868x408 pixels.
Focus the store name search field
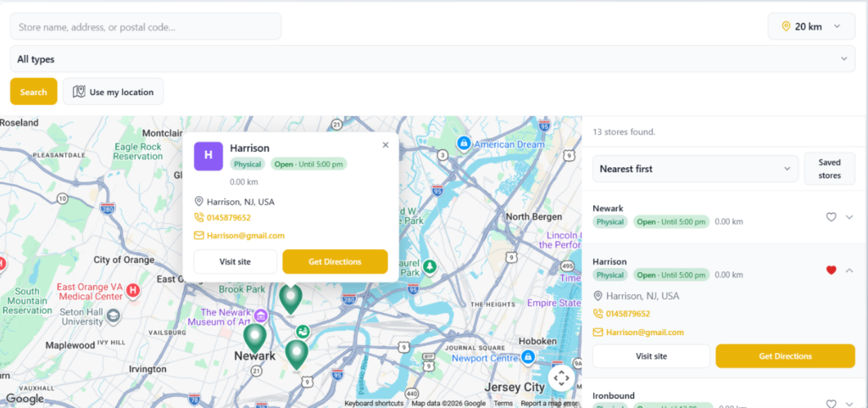(x=146, y=26)
